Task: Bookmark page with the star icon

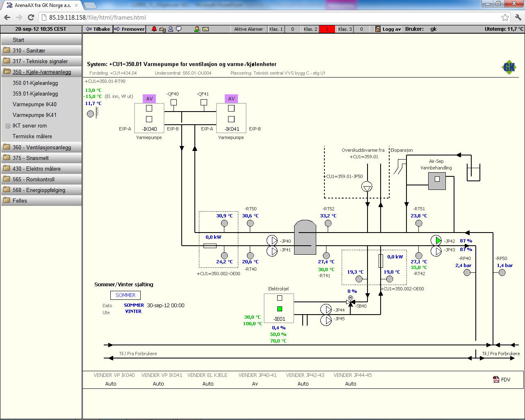Action: pos(505,17)
